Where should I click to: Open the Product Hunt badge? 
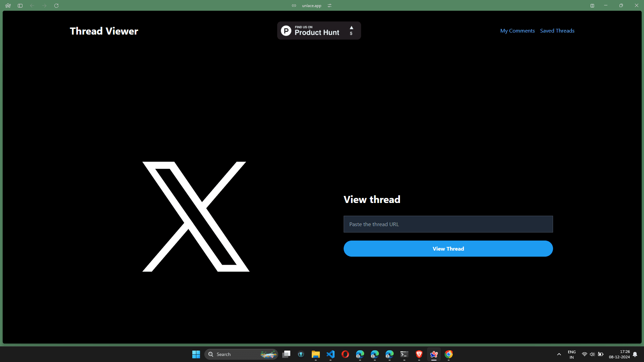[x=319, y=31]
